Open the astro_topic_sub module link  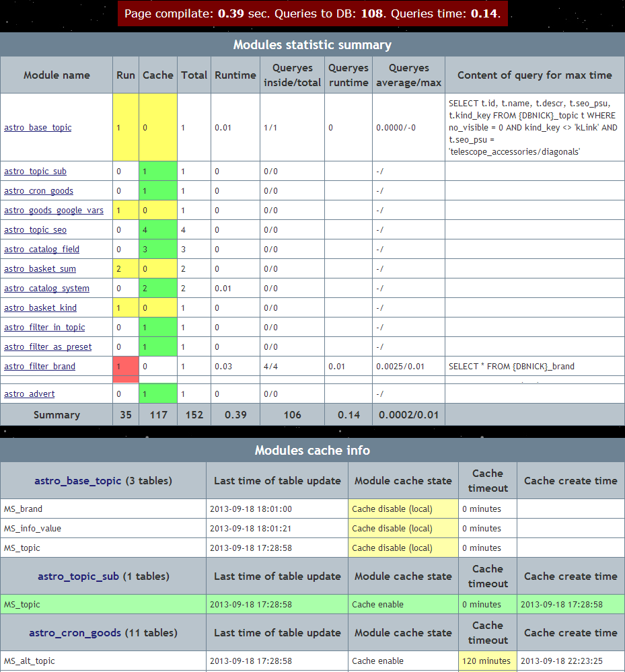(35, 172)
